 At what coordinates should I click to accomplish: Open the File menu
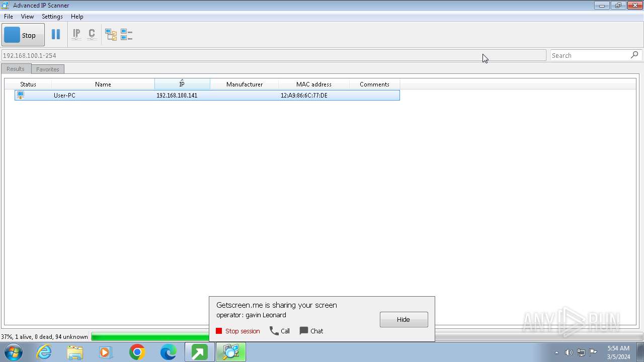(9, 17)
